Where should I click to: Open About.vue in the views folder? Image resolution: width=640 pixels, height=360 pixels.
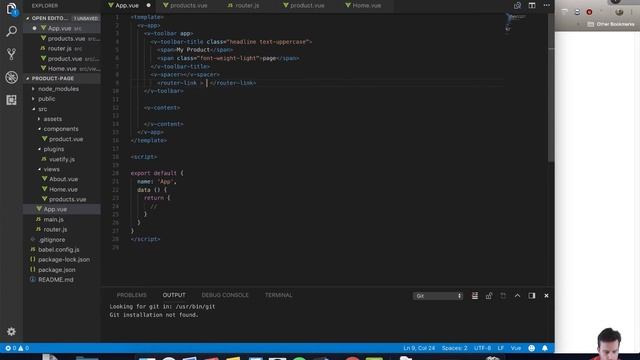point(63,179)
